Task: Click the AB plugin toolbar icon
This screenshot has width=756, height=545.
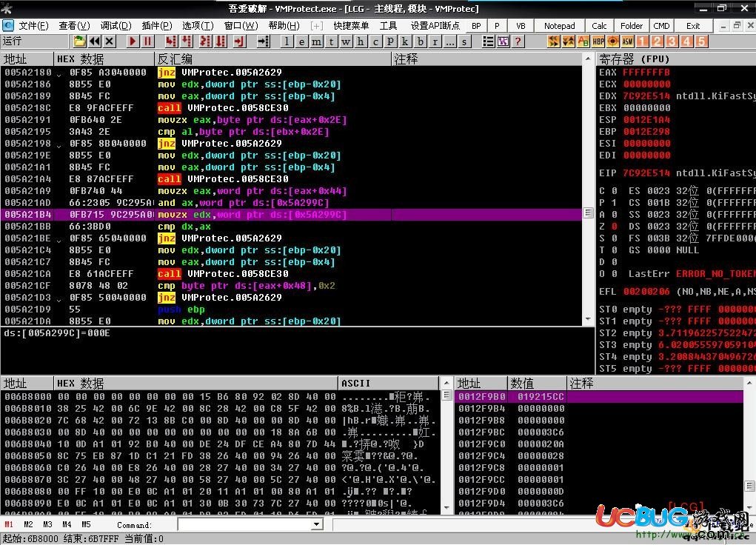Action: [x=583, y=41]
